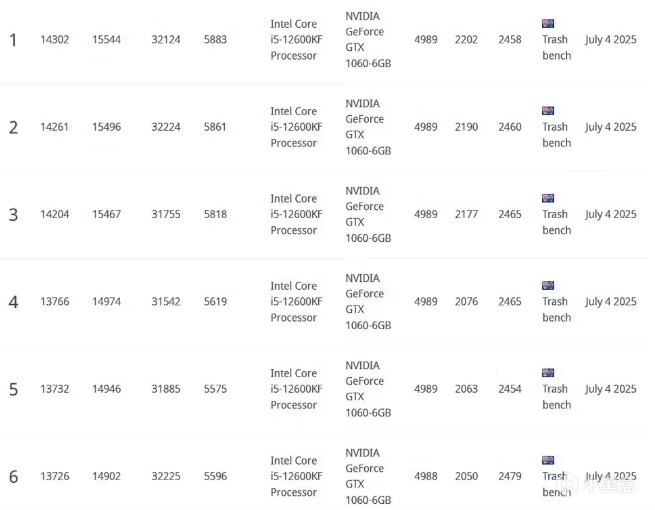655x510 pixels.
Task: Open the Trash bench user in rank 4
Action: click(556, 310)
